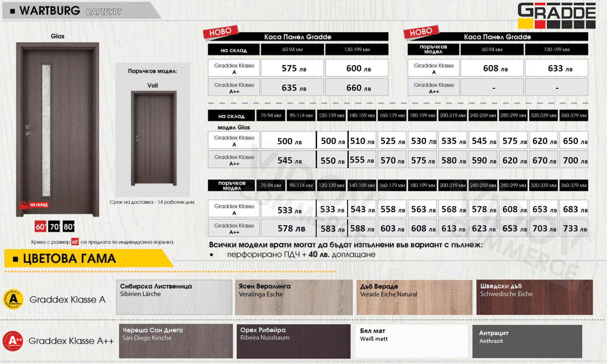This screenshot has width=607, height=364.
Task: Click the 'Graddex Klasse A++' color row label
Action: tap(71, 341)
